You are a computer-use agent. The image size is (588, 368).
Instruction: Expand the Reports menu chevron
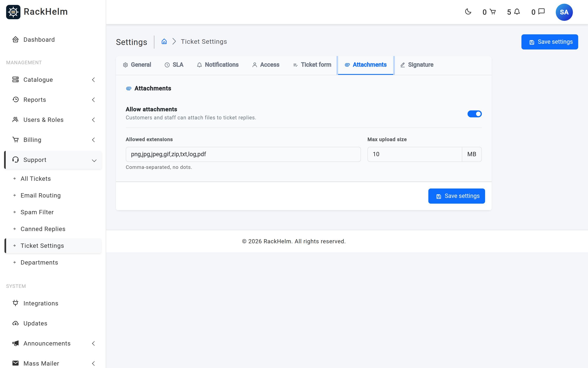94,100
